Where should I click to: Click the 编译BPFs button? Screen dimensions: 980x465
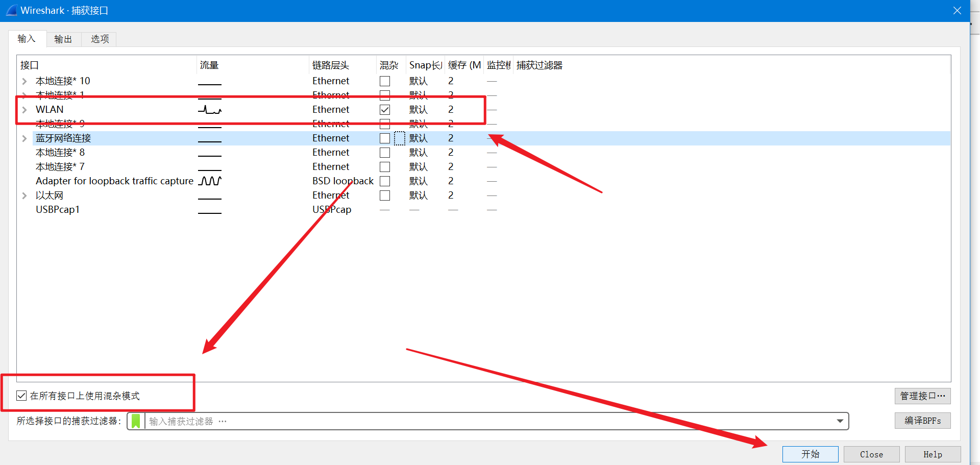pyautogui.click(x=922, y=421)
